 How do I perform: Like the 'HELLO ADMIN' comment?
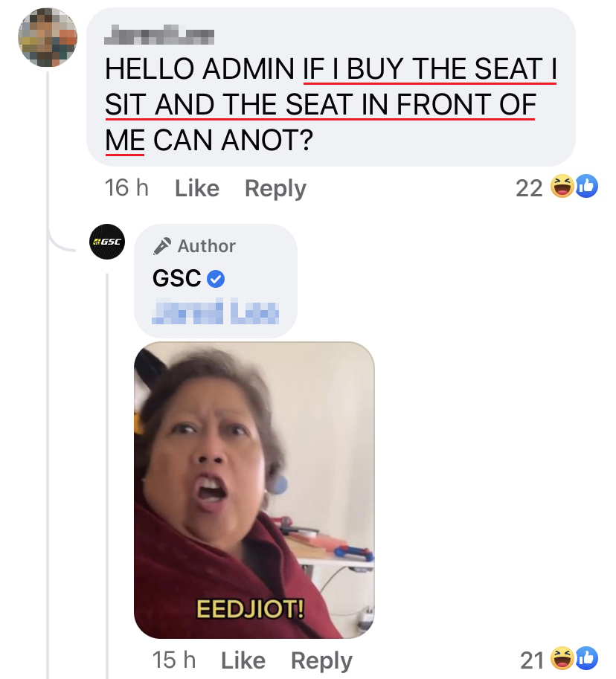(196, 188)
